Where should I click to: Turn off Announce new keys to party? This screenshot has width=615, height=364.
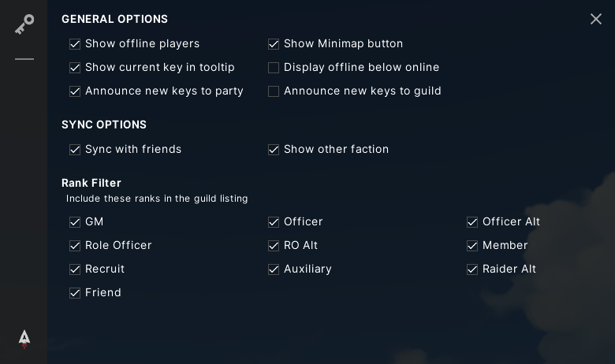[75, 91]
